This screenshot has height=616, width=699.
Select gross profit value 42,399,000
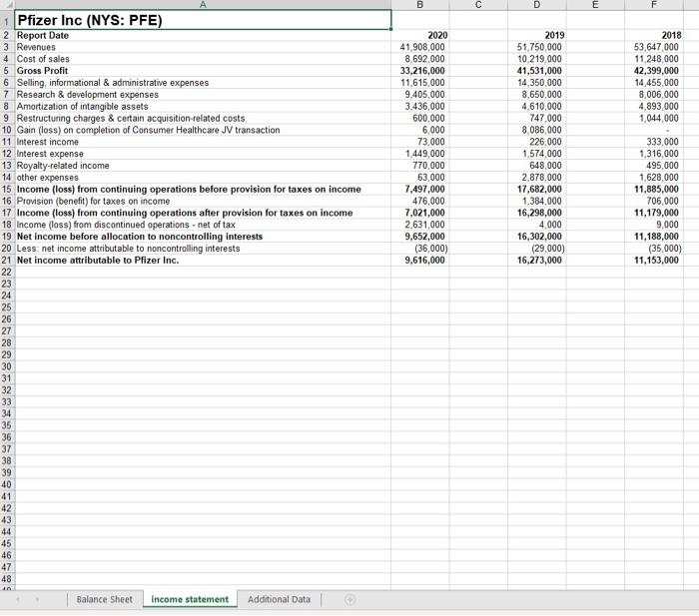(653, 71)
